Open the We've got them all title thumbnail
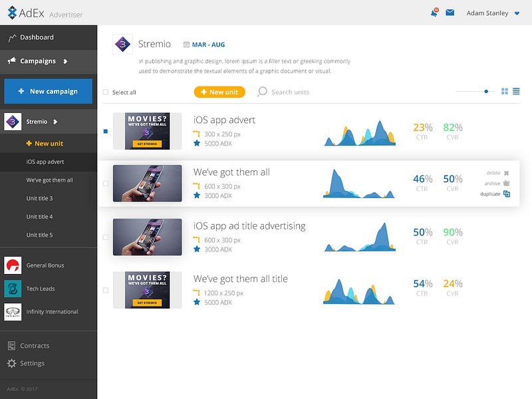 tap(147, 290)
